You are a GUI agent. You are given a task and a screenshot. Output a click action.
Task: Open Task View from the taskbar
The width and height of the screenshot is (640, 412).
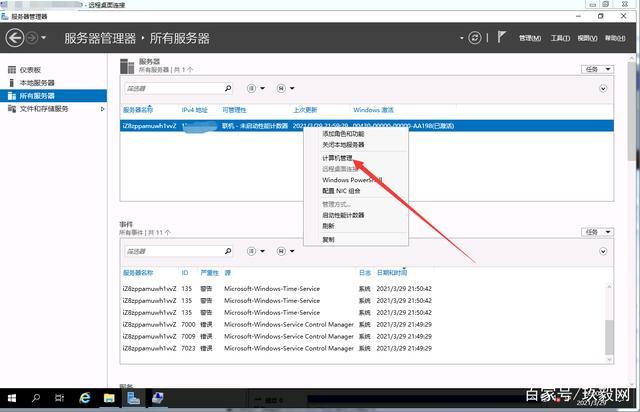coord(60,398)
